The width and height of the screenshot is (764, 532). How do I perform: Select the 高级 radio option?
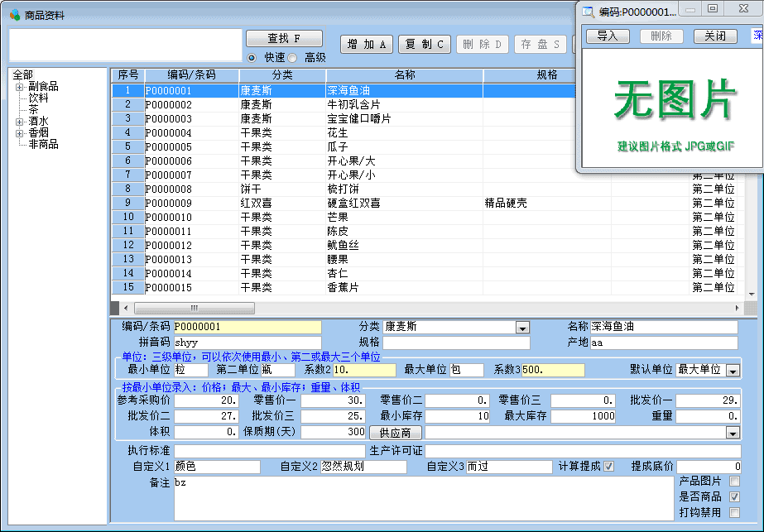293,58
